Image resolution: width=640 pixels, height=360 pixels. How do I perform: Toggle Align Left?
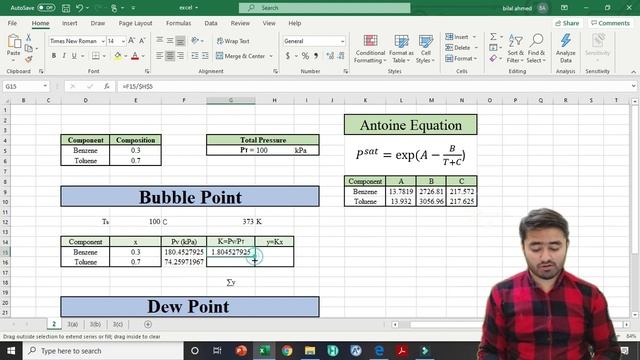160,56
